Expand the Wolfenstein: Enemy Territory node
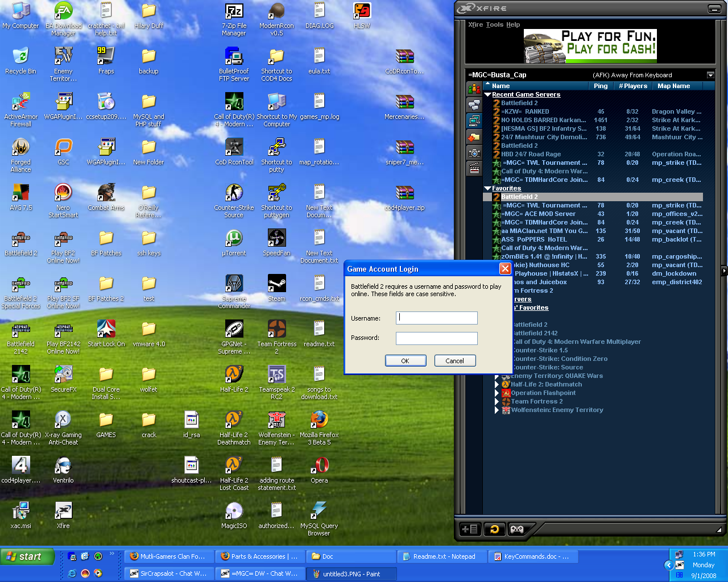The image size is (728, 582). (497, 410)
